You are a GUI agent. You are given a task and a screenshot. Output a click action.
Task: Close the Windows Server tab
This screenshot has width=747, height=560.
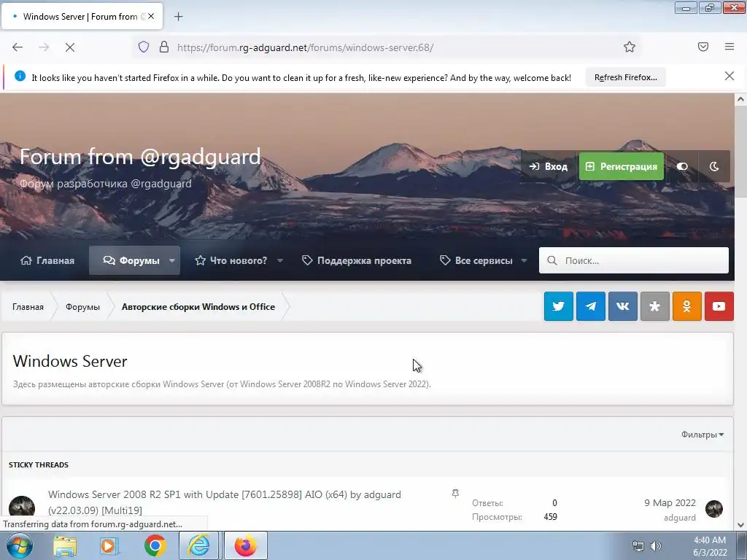tap(151, 16)
